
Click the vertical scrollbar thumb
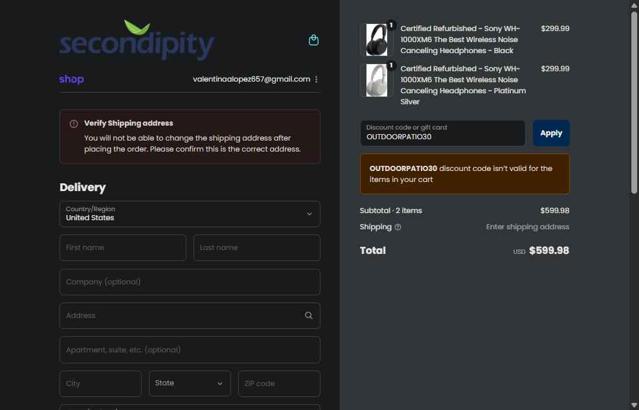tap(634, 103)
